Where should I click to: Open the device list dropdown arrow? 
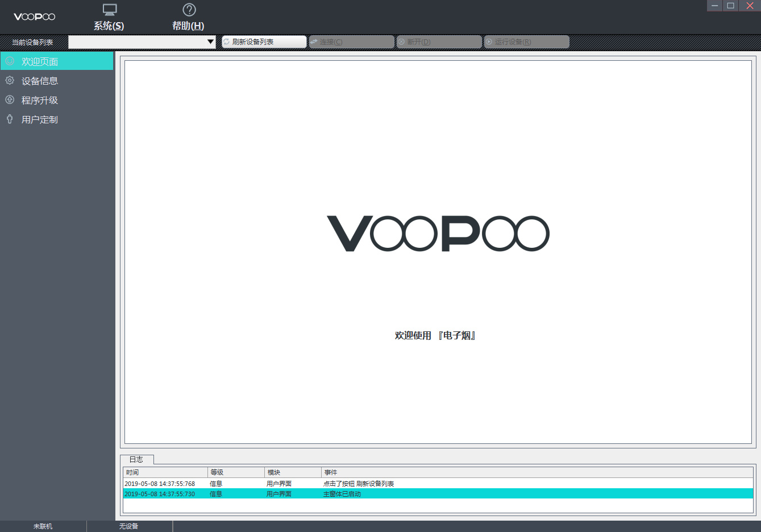[211, 41]
